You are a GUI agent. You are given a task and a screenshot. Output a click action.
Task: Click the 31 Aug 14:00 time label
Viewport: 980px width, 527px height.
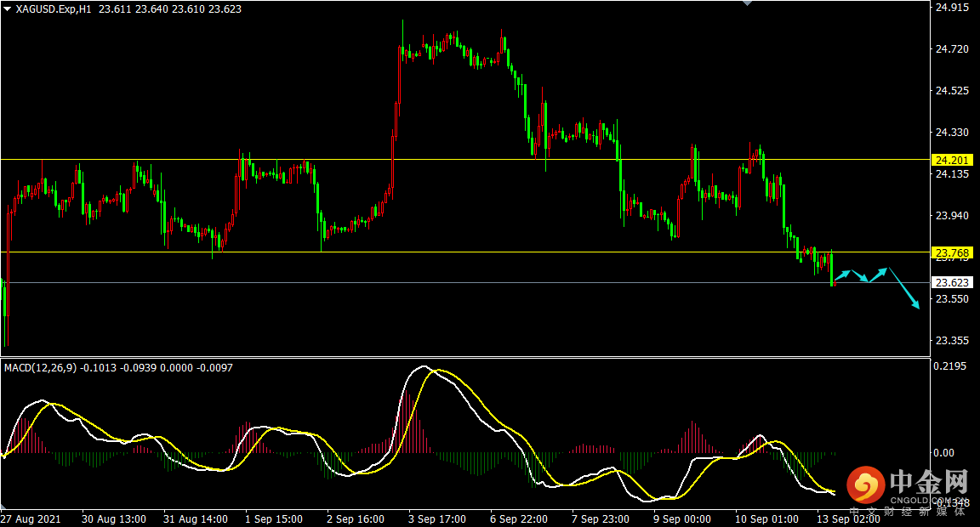coord(196,518)
